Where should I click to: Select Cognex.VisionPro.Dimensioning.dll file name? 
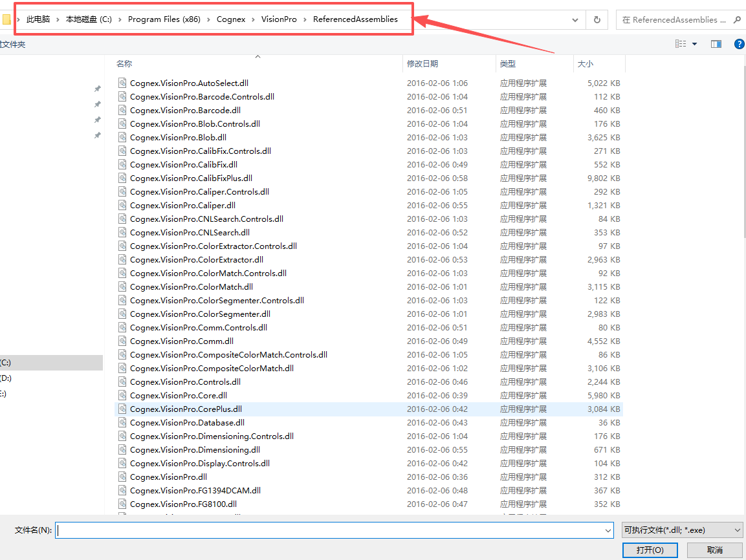[x=195, y=449]
